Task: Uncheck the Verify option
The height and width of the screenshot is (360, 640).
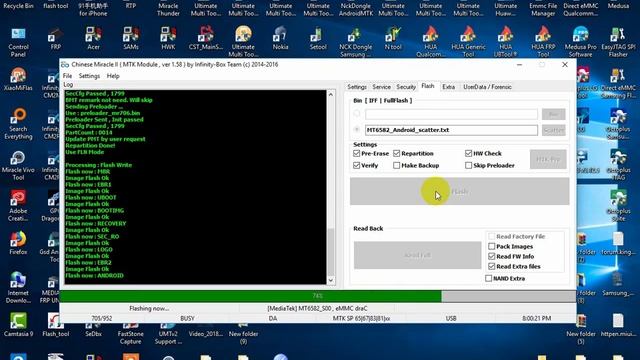Action: click(x=356, y=165)
